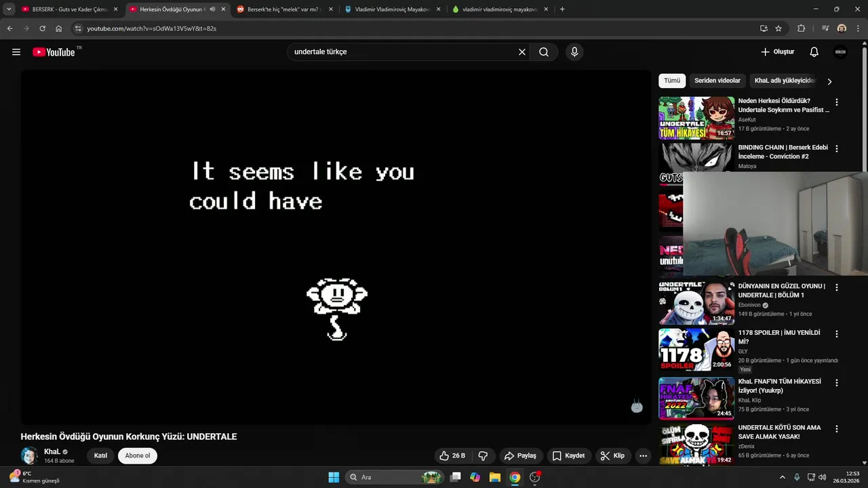Go back in browser history
Screen dimensions: 868x488
9,28
